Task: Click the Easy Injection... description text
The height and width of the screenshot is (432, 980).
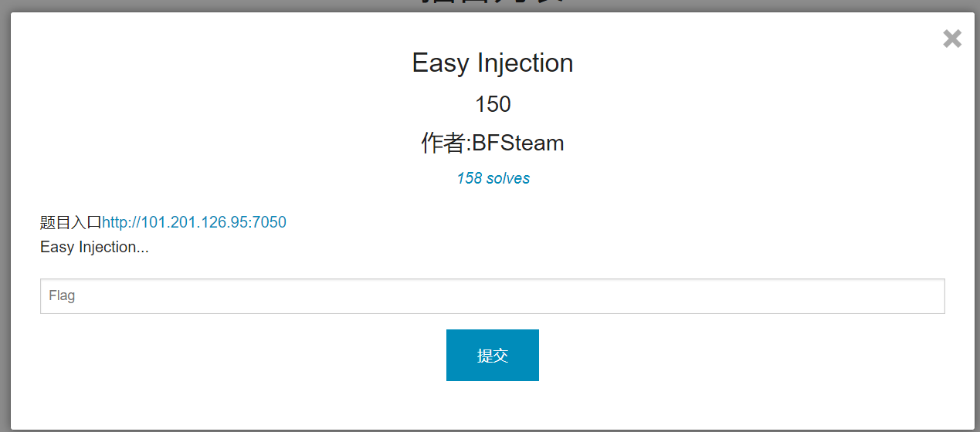Action: [94, 247]
